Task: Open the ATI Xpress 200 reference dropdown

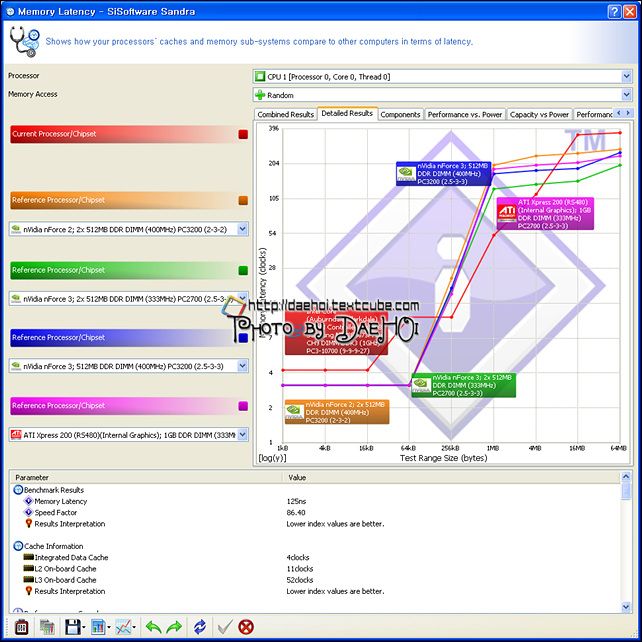Action: [243, 434]
